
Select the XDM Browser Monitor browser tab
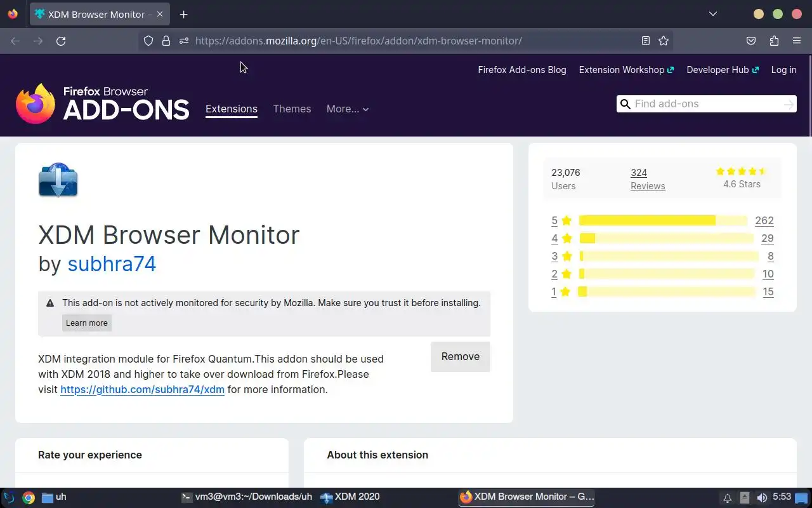[x=98, y=14]
